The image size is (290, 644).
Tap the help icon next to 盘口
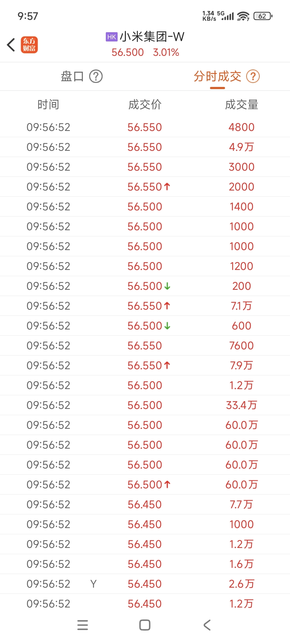click(96, 76)
